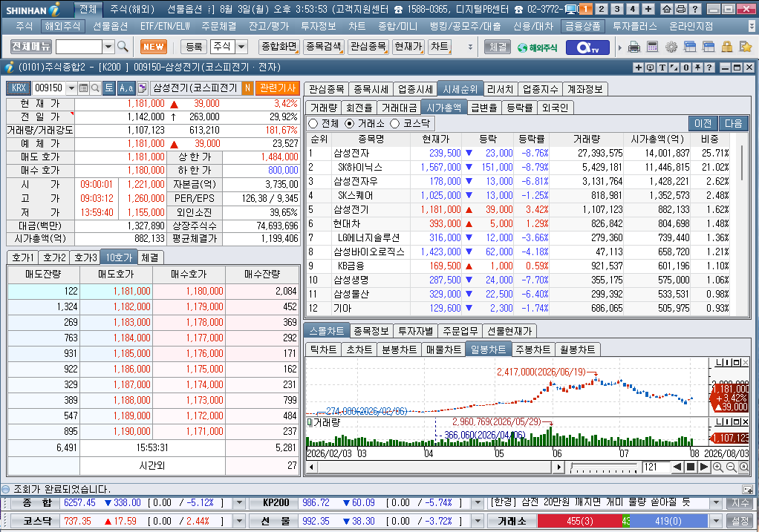Screen dimensions: 759x532
Task: Open the stock code 009150 dropdown arrow
Action: (71, 88)
